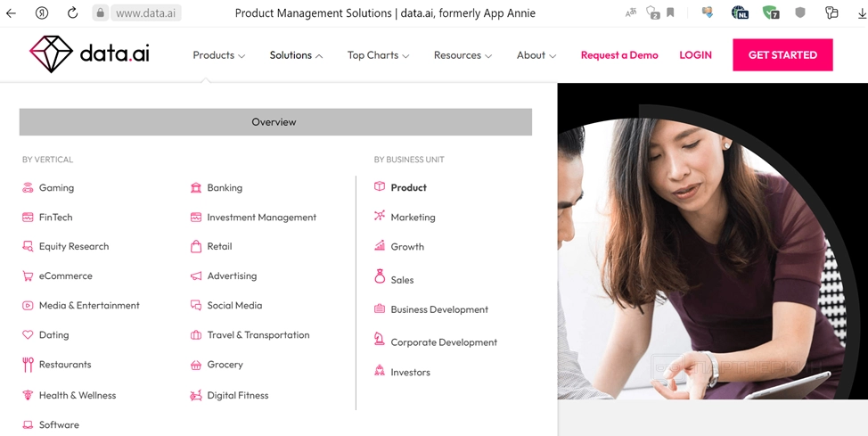Select Marketing under By Business Unit
868x436 pixels.
pyautogui.click(x=413, y=218)
